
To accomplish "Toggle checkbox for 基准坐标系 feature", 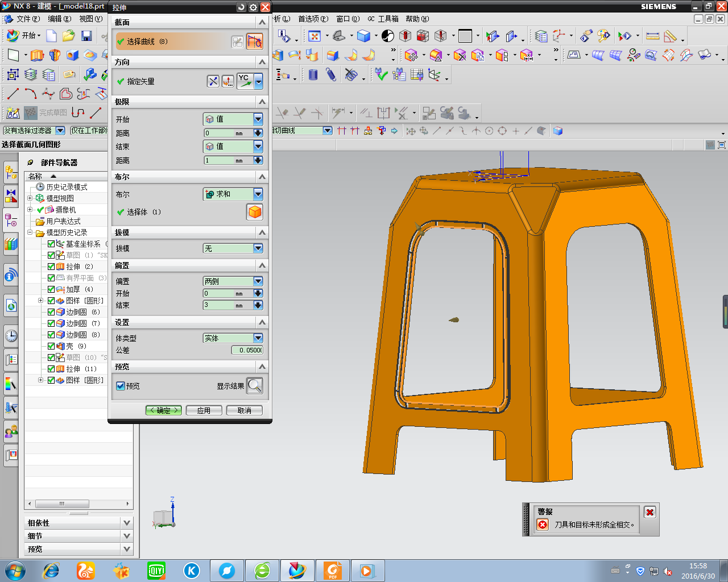I will 51,244.
